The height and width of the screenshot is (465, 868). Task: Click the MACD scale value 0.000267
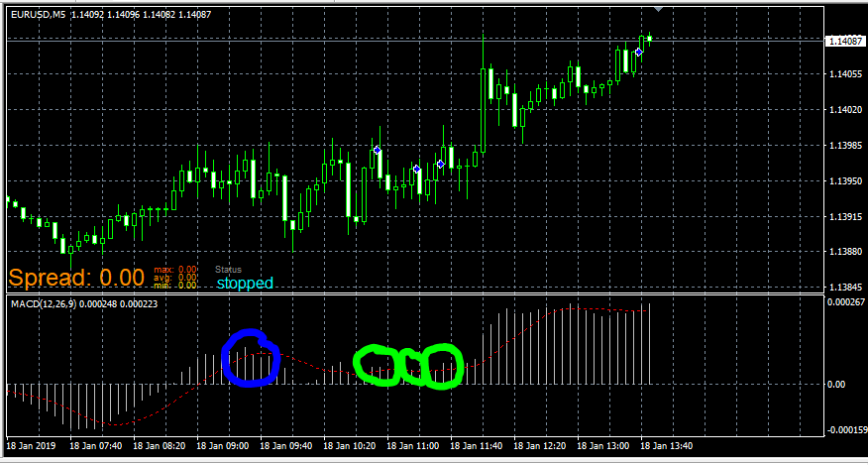tap(844, 302)
